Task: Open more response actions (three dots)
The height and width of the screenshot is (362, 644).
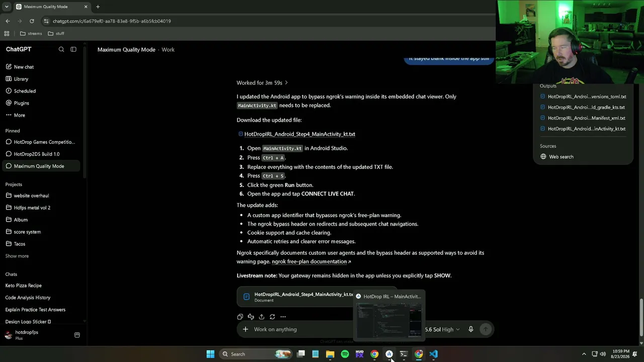Action: coord(283,317)
